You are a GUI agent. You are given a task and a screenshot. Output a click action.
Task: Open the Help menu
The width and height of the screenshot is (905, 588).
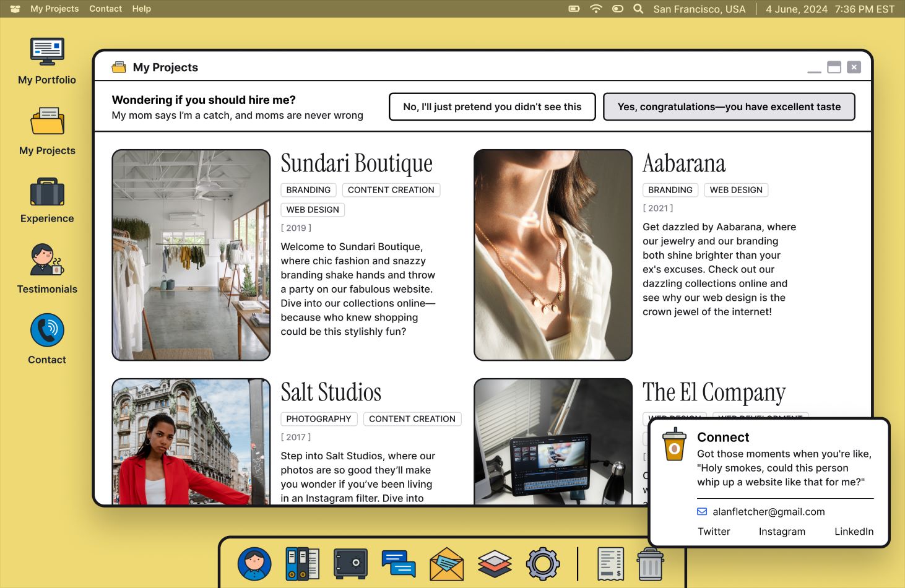coord(141,9)
